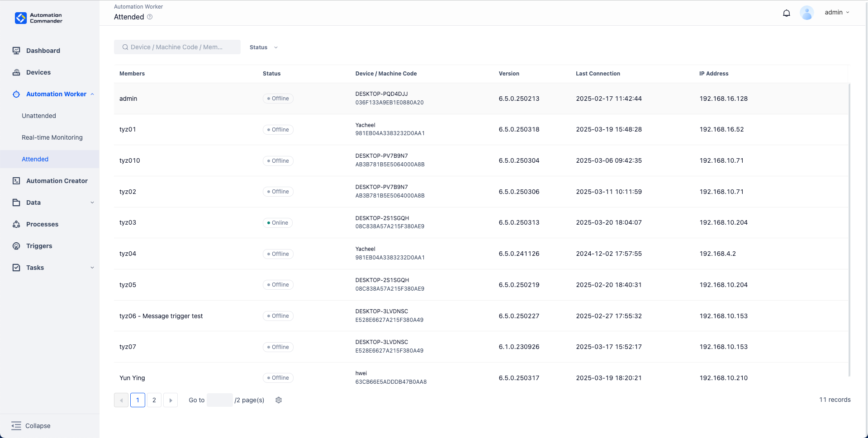Click the IP Address column header
This screenshot has height=438, width=868.
pyautogui.click(x=714, y=74)
